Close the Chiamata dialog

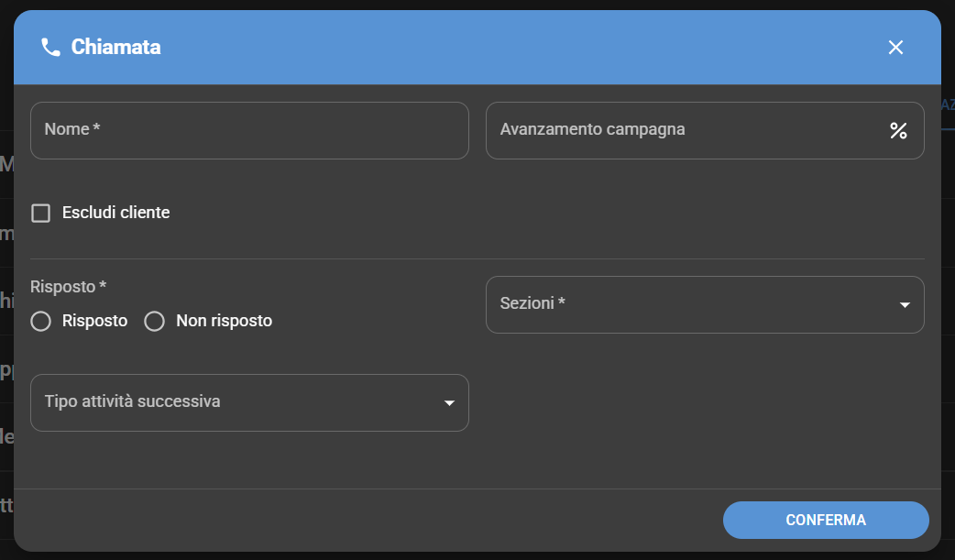tap(895, 48)
